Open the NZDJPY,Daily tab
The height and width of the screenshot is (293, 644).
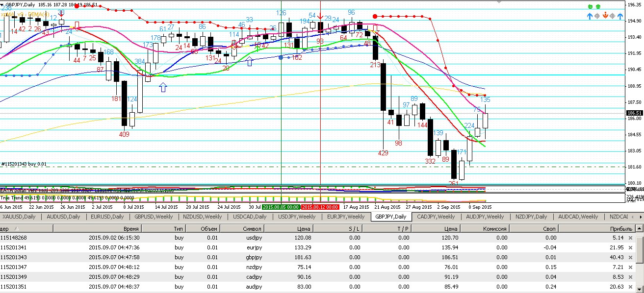click(531, 217)
